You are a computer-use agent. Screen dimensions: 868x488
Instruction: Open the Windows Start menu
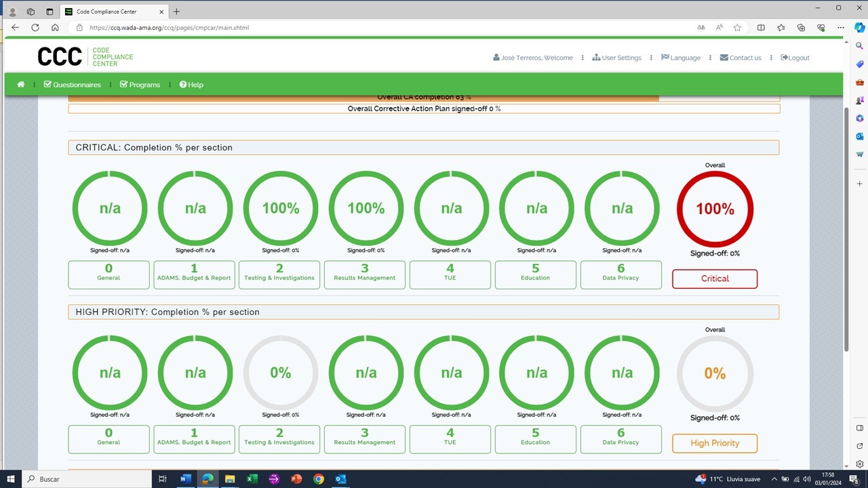pyautogui.click(x=11, y=479)
